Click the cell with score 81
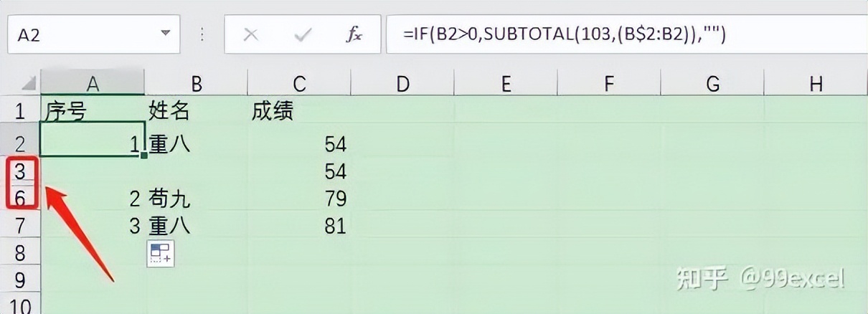Screen dimensions: 868x314 pyautogui.click(x=299, y=226)
